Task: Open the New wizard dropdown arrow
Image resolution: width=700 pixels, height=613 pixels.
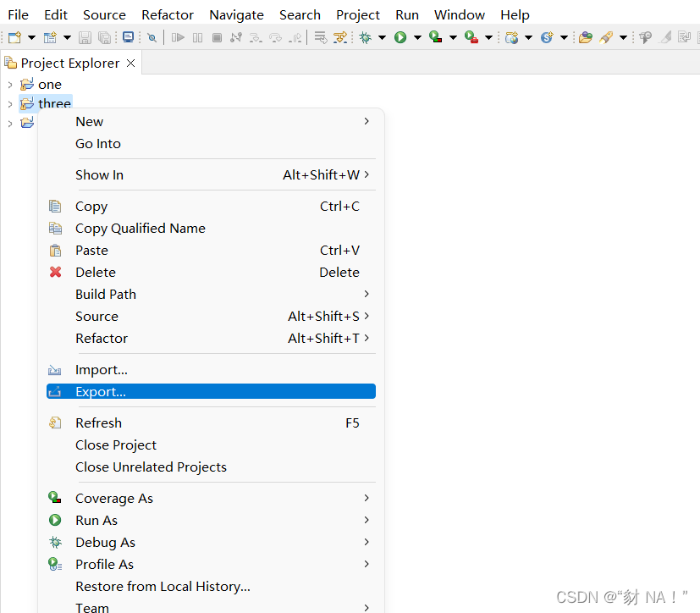Action: [30, 37]
